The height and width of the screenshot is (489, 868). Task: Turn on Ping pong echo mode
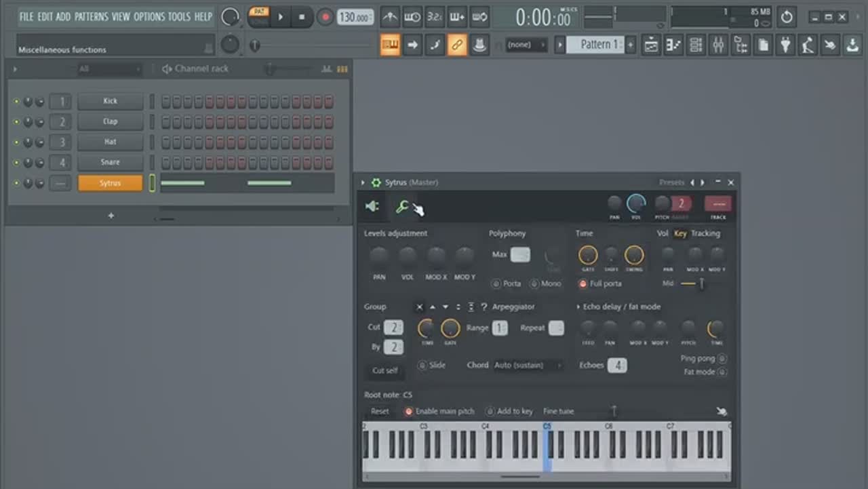point(722,359)
